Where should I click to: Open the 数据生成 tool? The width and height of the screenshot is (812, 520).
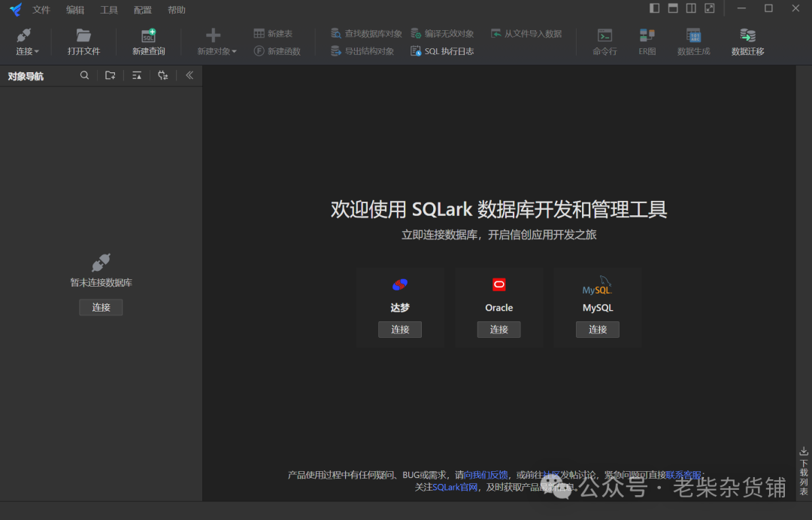point(693,41)
